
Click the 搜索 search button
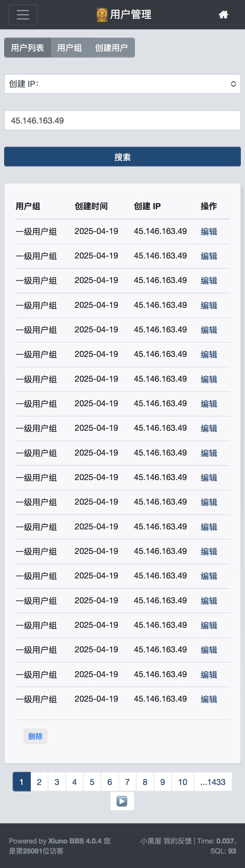coord(122,157)
